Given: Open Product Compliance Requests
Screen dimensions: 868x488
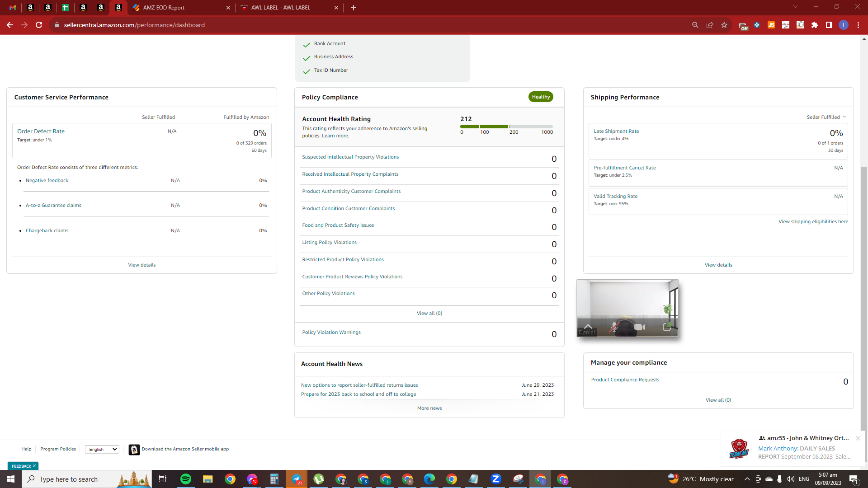Looking at the screenshot, I should 625,380.
